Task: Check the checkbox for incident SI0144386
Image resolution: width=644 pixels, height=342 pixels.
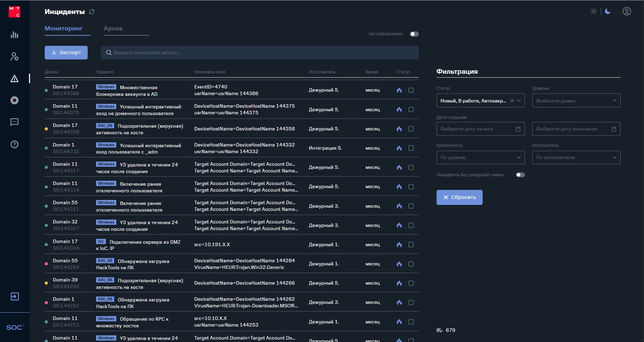Action: pos(411,90)
